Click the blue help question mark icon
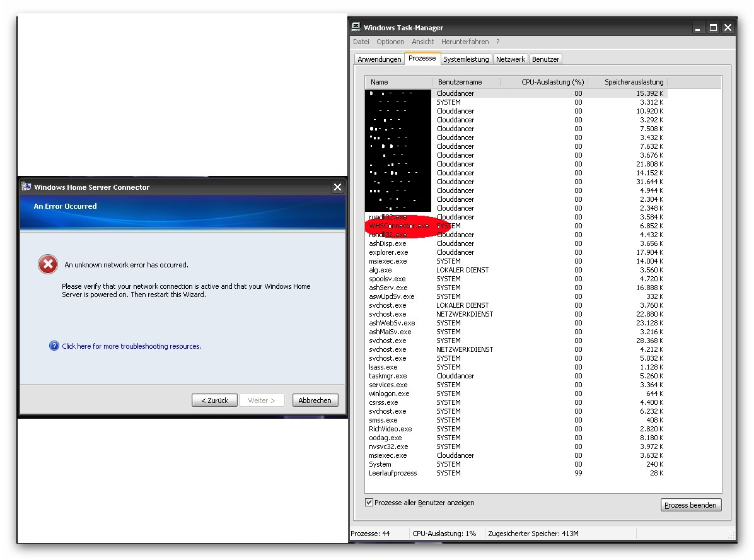Image resolution: width=754 pixels, height=560 pixels. (54, 346)
